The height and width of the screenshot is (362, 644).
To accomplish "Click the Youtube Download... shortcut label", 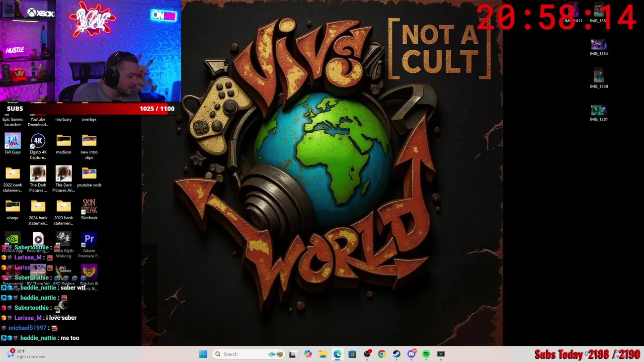I will (x=38, y=122).
